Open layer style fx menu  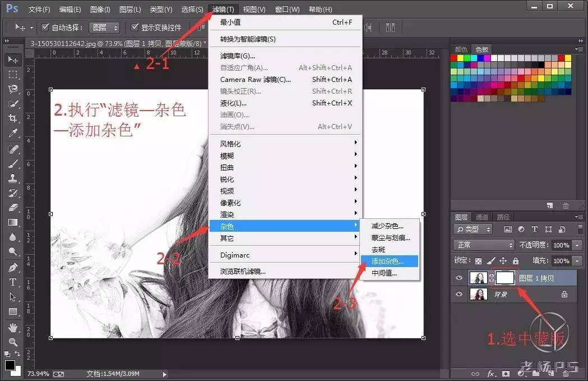point(490,374)
